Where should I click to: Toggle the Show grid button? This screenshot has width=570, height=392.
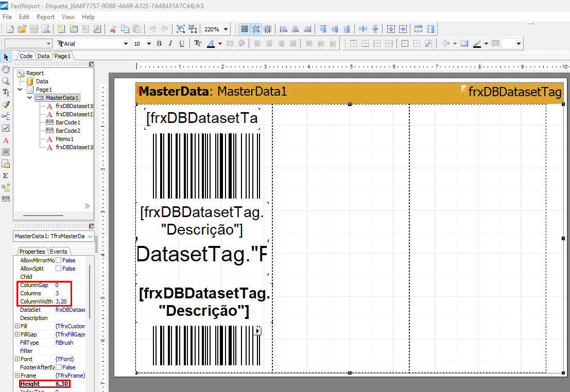(244, 29)
